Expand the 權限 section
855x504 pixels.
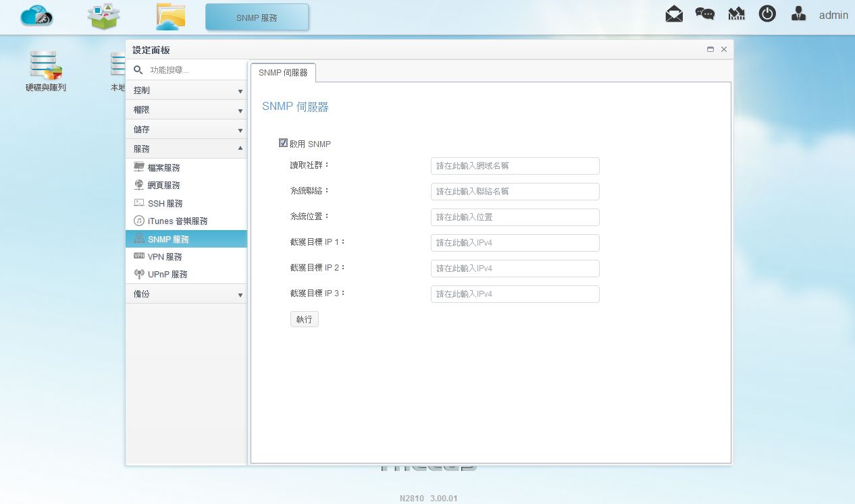186,110
